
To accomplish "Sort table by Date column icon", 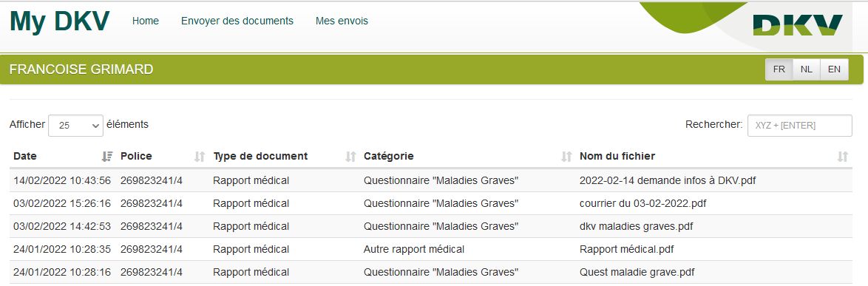I will [x=107, y=157].
